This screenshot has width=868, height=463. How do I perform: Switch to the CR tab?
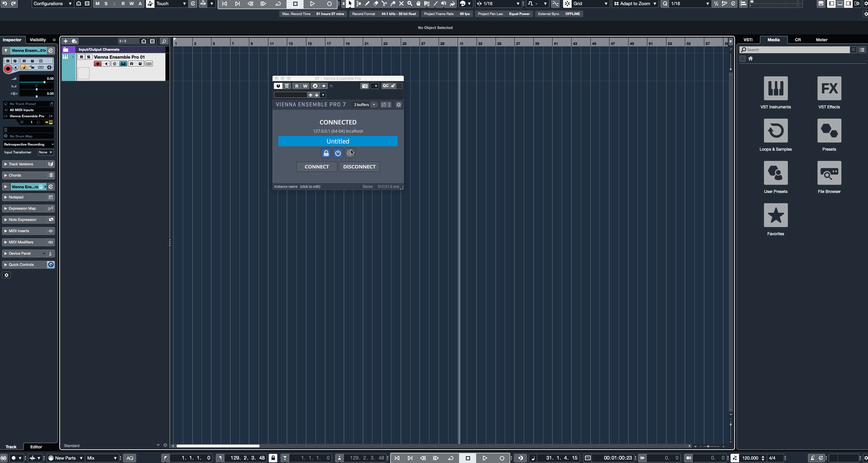pos(798,40)
